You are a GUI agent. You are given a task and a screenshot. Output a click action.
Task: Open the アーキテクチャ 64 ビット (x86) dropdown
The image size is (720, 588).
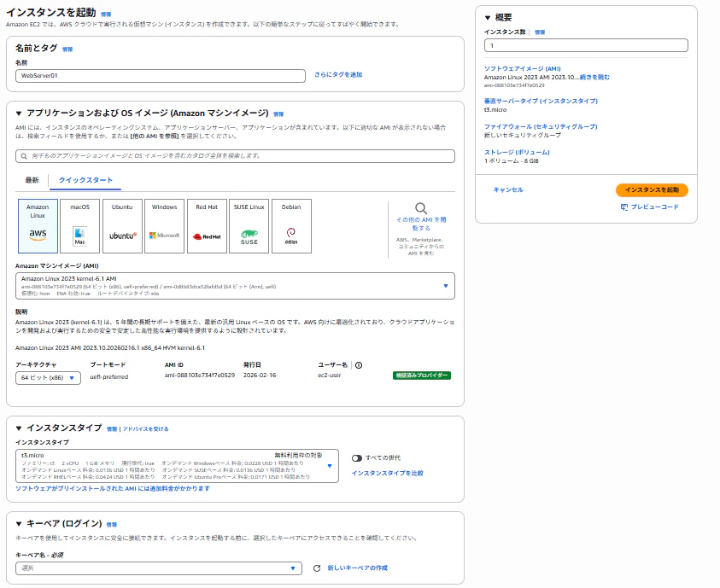(48, 378)
